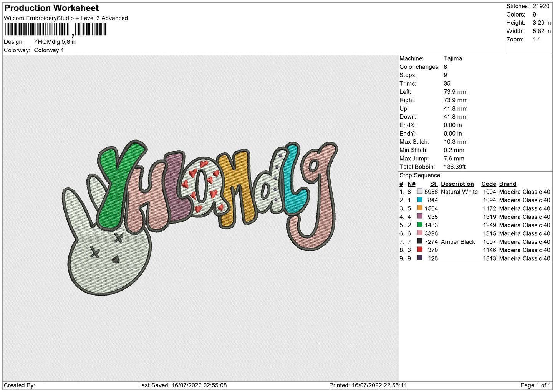Click the pink thread swatch, code 1315
This screenshot has width=555, height=392.
point(420,233)
